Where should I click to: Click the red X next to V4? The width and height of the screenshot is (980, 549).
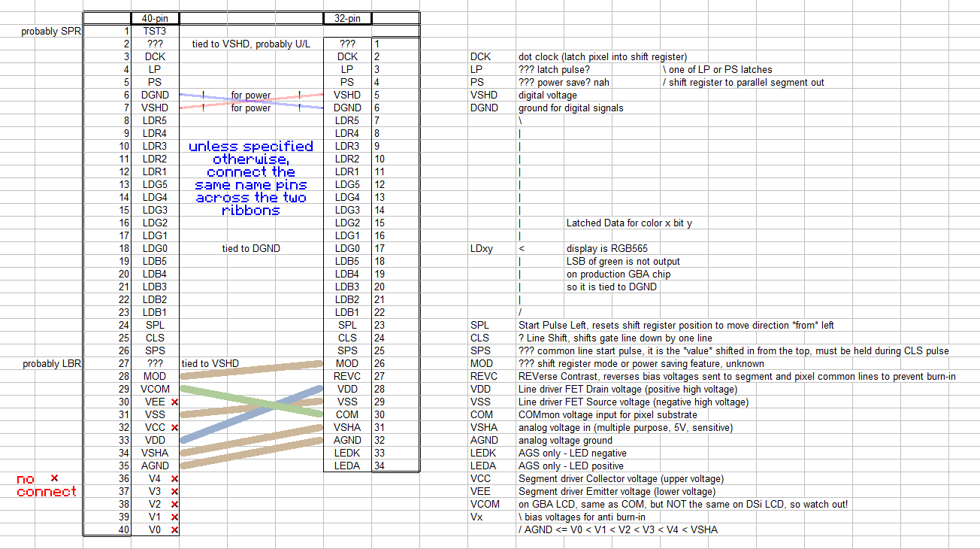[x=174, y=479]
